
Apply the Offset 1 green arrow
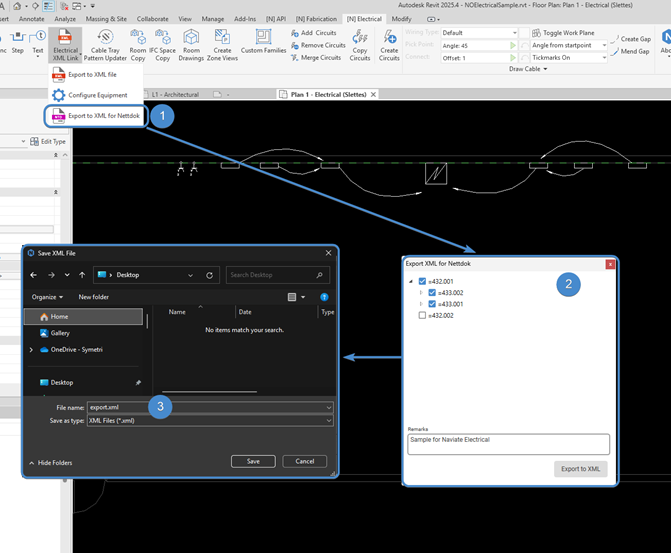click(513, 57)
